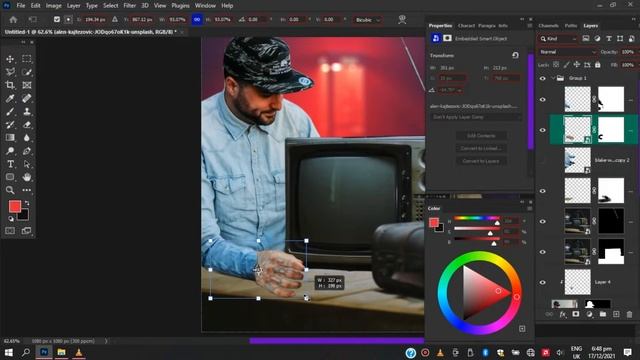Toggle lock all padlock icon

tap(598, 65)
